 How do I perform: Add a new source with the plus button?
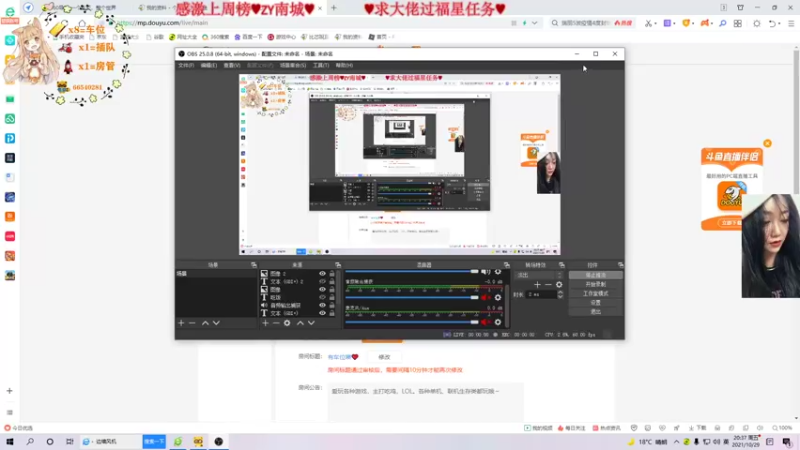(x=265, y=323)
